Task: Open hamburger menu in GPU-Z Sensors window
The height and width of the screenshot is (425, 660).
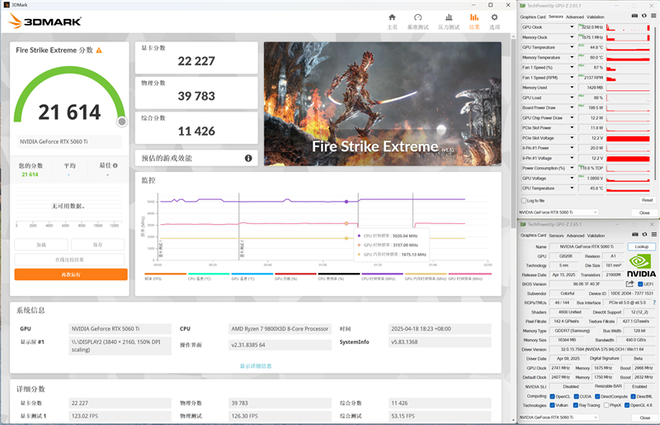Action: click(x=654, y=16)
